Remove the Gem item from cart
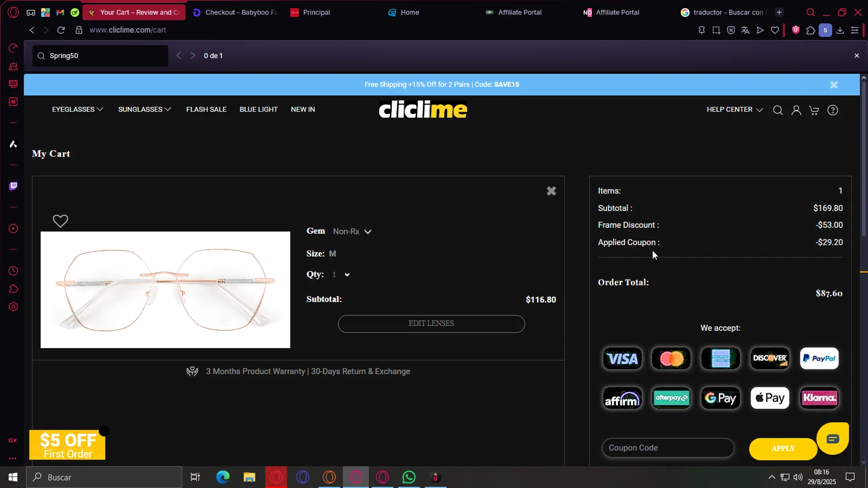The height and width of the screenshot is (488, 868). (x=551, y=191)
